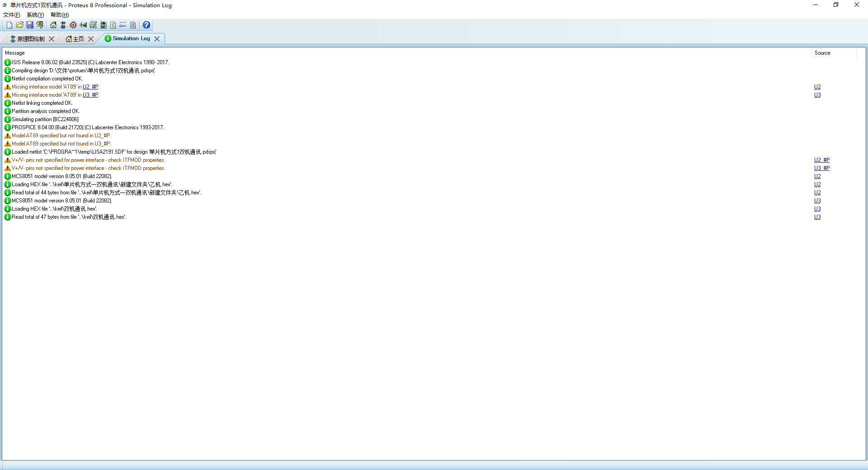The width and height of the screenshot is (868, 470).
Task: Switch to the 主页 tab
Action: [78, 39]
